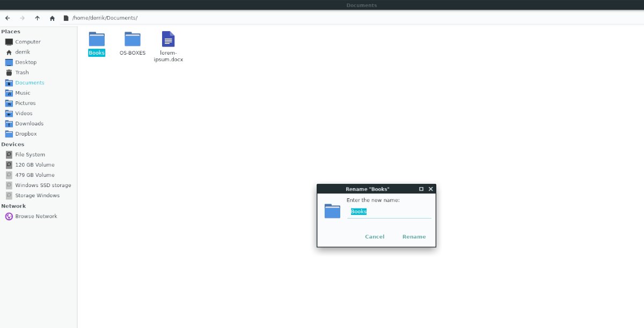Select the derrik home icon in sidebar

(x=9, y=52)
